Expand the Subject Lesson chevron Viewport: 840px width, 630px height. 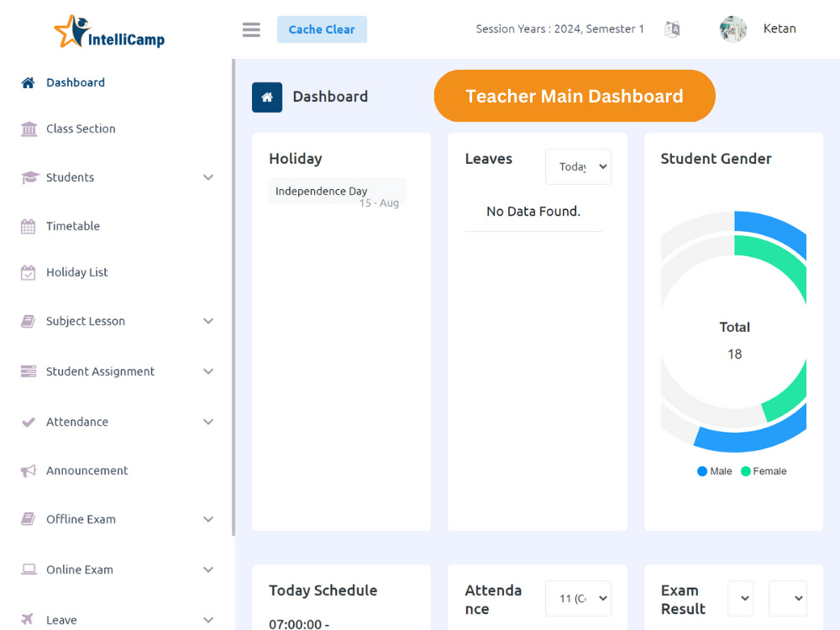coord(208,321)
